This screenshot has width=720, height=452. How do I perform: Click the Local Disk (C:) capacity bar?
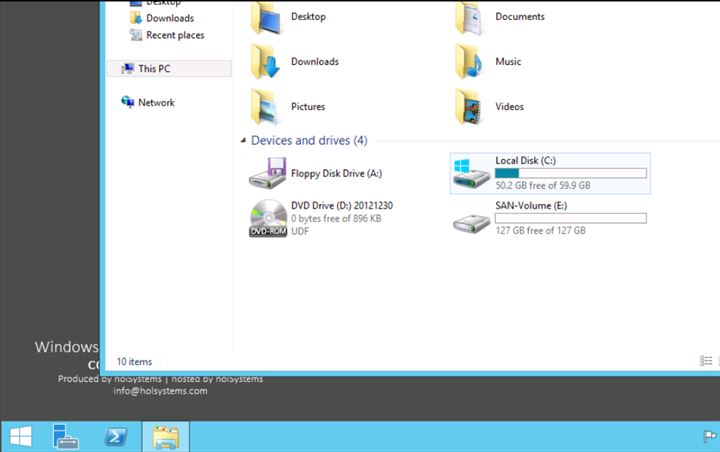[570, 173]
